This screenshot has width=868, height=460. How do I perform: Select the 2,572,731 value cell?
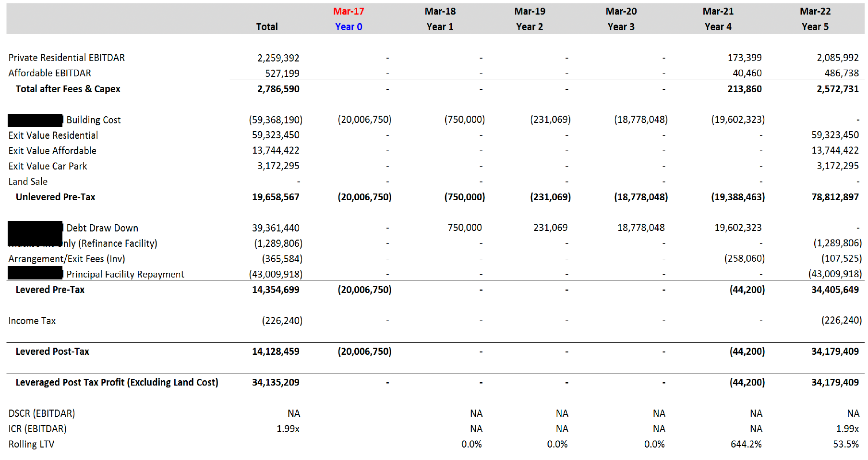(x=838, y=89)
